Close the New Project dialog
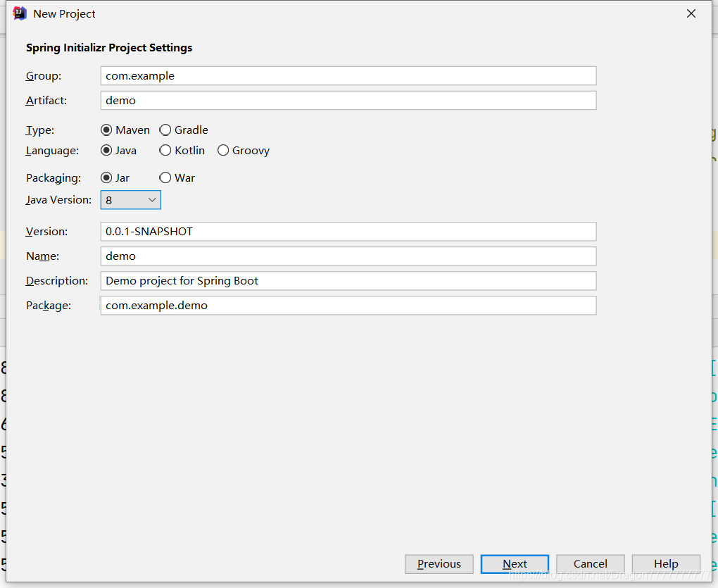Image resolution: width=718 pixels, height=588 pixels. click(x=691, y=14)
